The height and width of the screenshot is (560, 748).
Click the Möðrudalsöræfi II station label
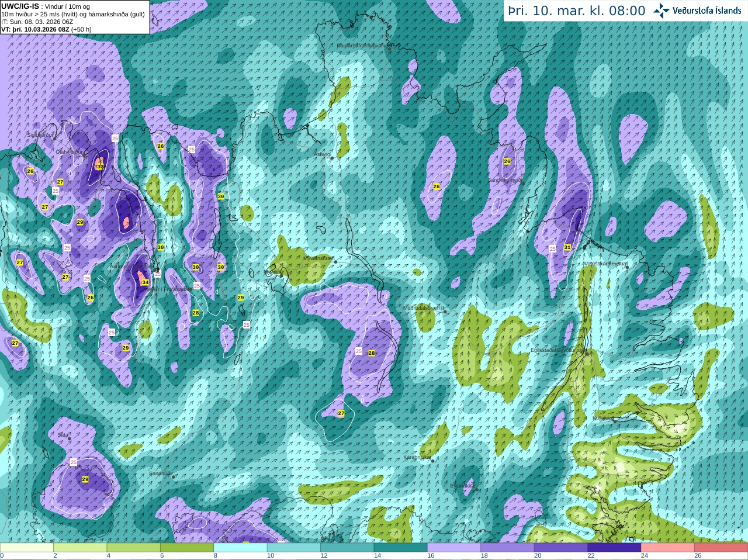click(423, 308)
